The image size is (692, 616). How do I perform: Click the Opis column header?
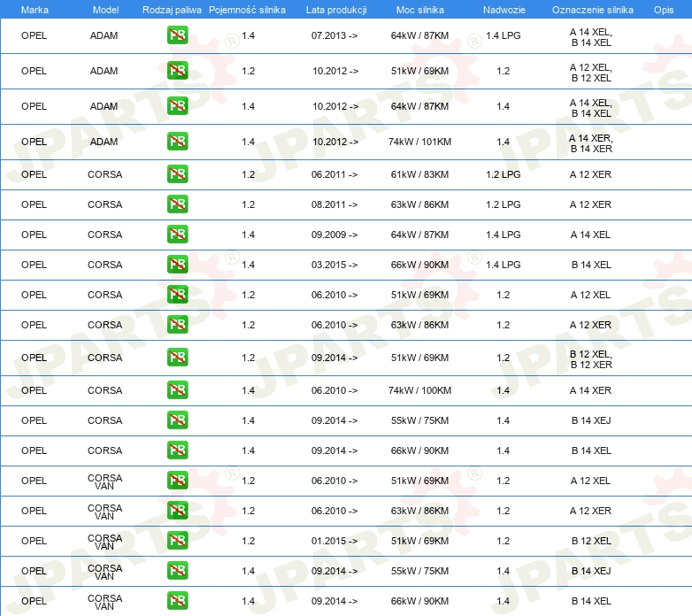click(664, 10)
